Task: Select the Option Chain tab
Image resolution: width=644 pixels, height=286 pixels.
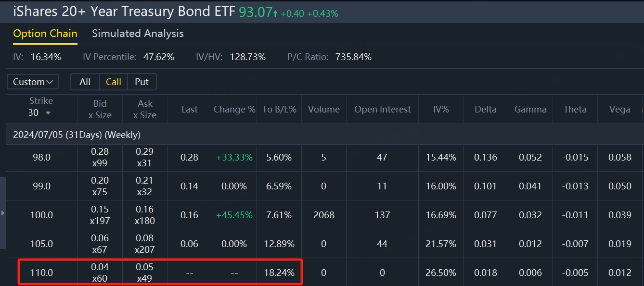Action: tap(45, 34)
